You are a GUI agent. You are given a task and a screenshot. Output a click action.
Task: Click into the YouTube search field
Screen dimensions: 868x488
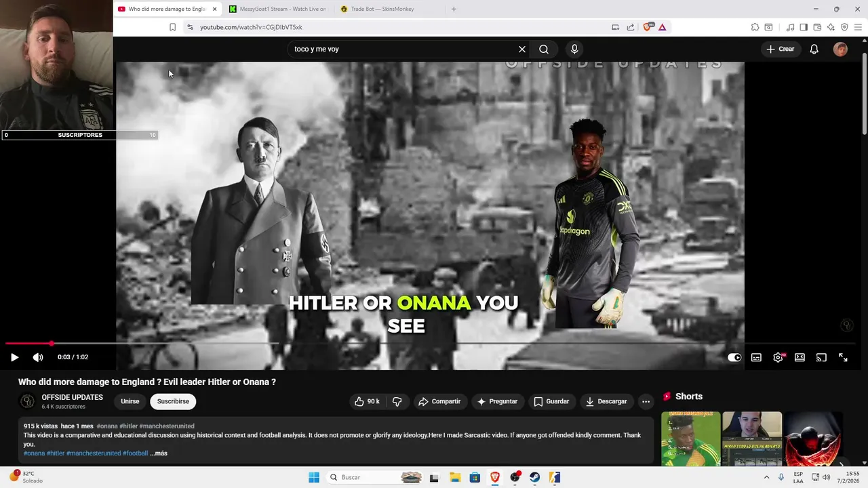tap(403, 49)
